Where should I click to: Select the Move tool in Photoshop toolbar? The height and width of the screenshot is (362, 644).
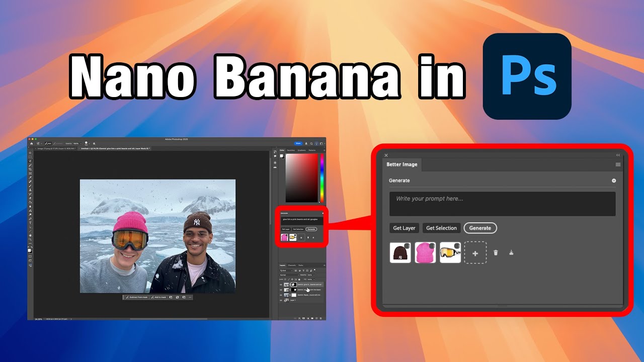(x=30, y=153)
